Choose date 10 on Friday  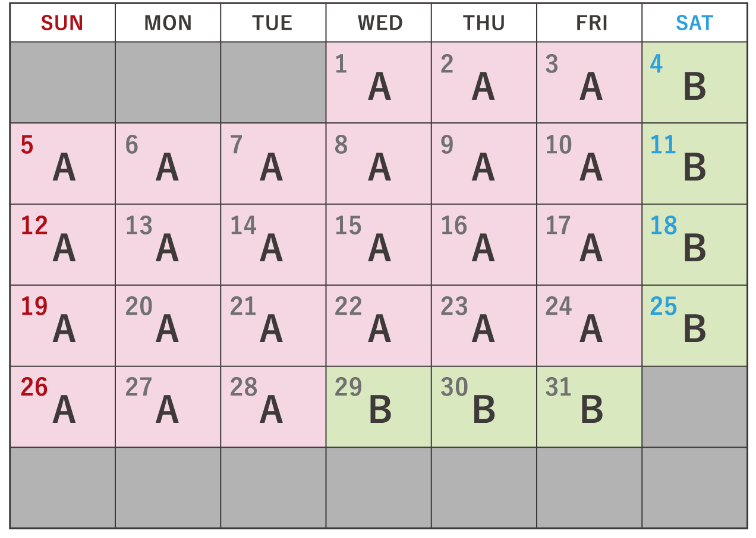tap(589, 164)
